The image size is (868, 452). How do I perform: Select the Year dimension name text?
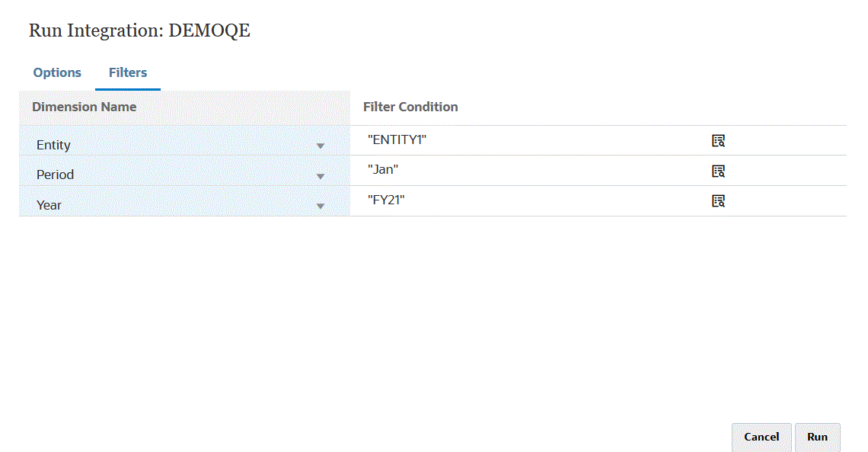49,205
